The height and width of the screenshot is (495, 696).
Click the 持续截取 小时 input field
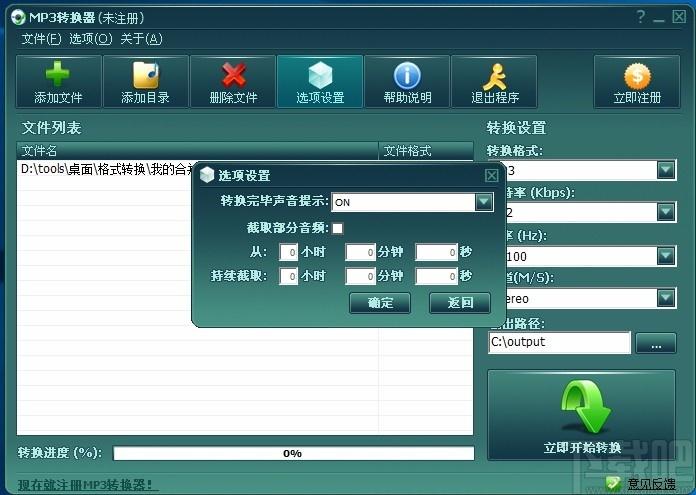click(289, 276)
